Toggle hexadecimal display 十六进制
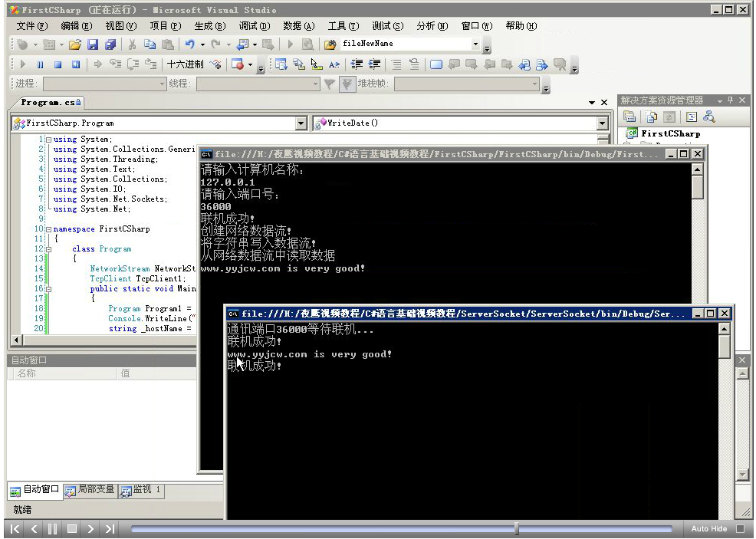The image size is (756, 539). tap(185, 64)
